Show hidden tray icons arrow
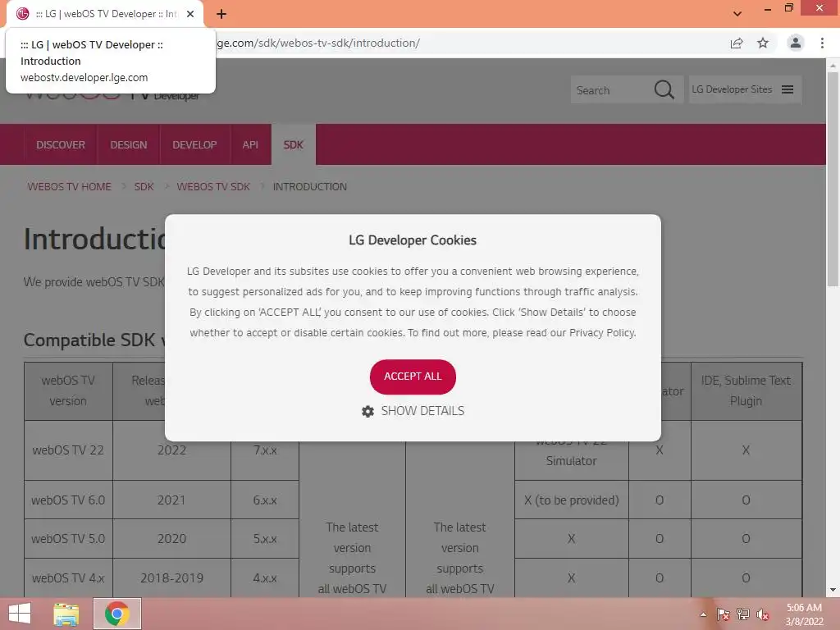The image size is (840, 630). (703, 614)
